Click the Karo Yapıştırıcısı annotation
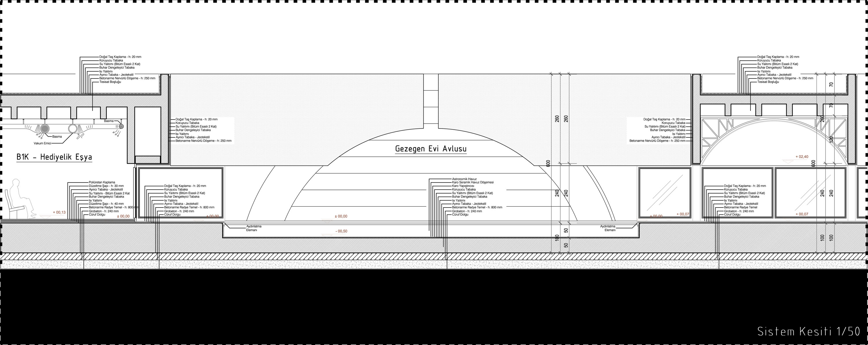The height and width of the screenshot is (345, 868). pyautogui.click(x=463, y=186)
